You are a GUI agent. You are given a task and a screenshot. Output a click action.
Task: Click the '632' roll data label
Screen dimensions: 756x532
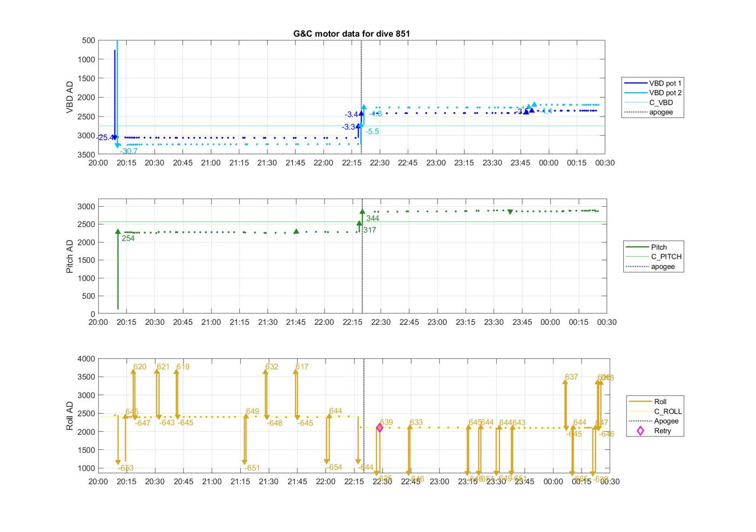click(272, 367)
